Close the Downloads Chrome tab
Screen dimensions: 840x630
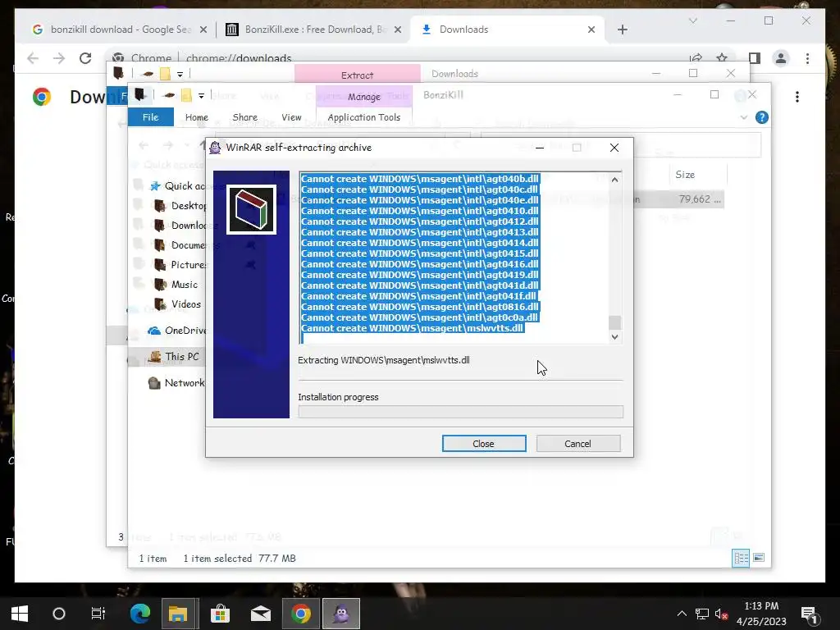click(x=591, y=30)
